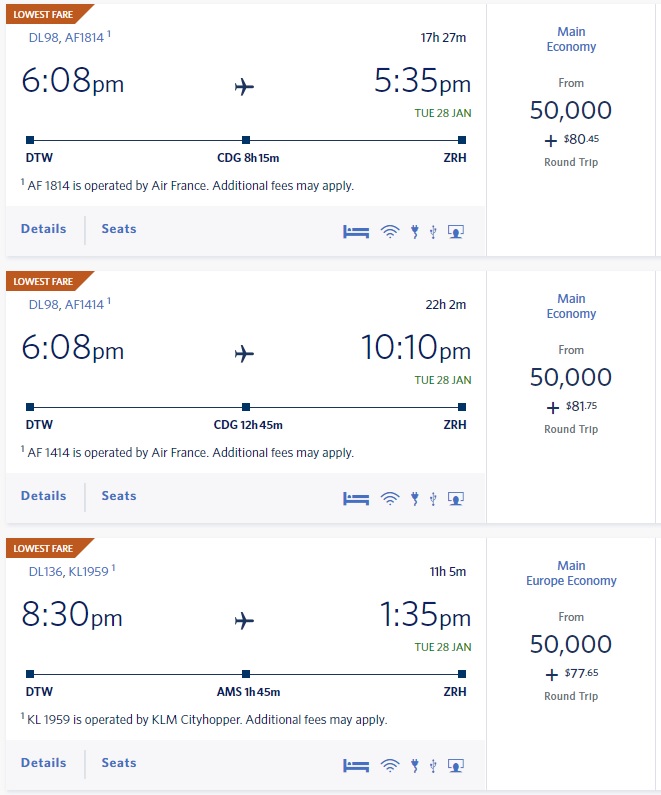The height and width of the screenshot is (795, 661).
Task: Select the Main Economy fare priced +$81.75
Action: (x=572, y=377)
